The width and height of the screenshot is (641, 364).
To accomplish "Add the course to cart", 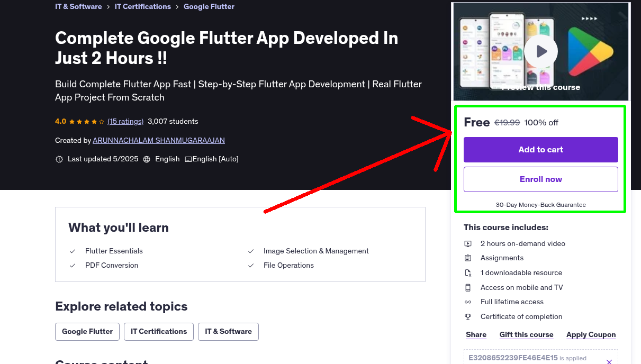I will [x=541, y=150].
